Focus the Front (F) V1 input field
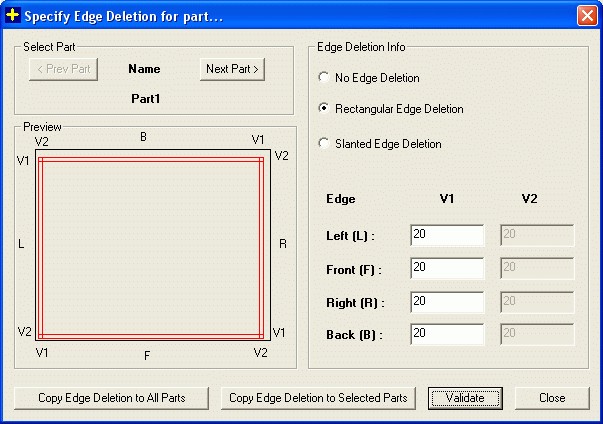603x424 pixels. pyautogui.click(x=447, y=268)
